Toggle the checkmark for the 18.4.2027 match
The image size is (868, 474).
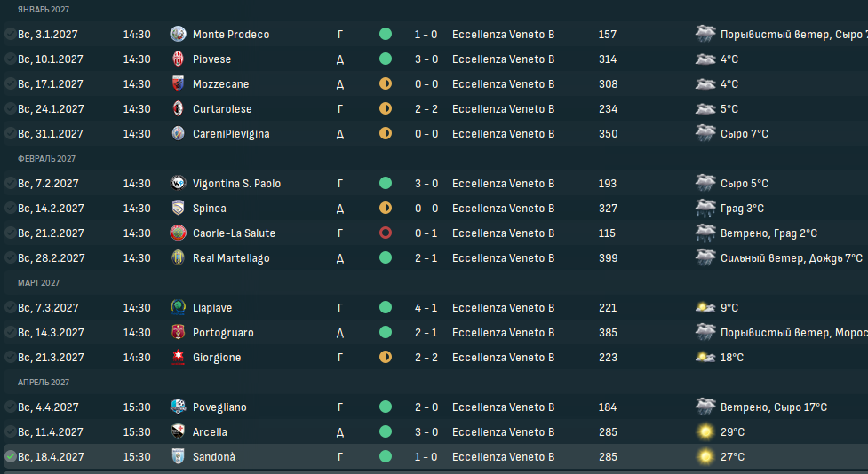(x=10, y=456)
